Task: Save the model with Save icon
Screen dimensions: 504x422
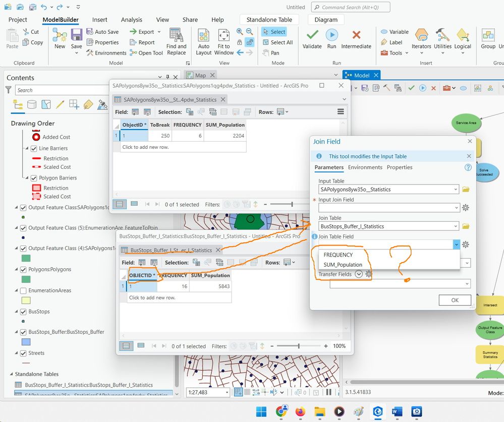Action: click(x=77, y=35)
